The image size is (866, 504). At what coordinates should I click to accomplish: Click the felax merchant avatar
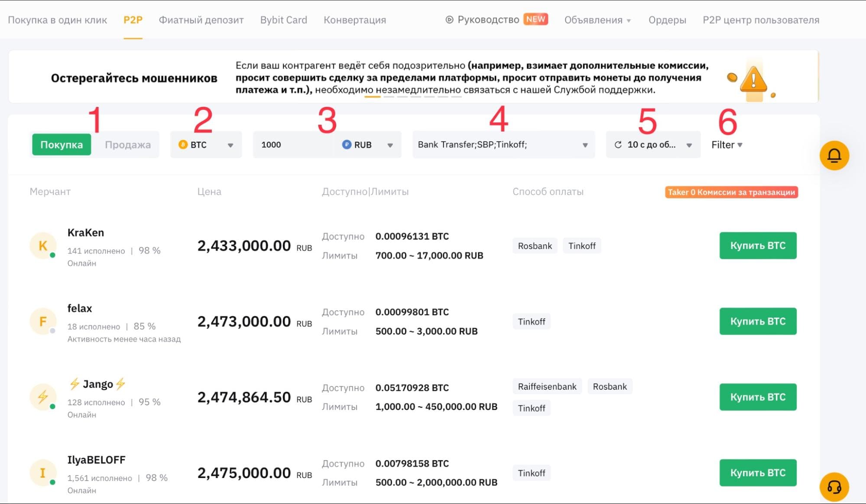click(43, 321)
